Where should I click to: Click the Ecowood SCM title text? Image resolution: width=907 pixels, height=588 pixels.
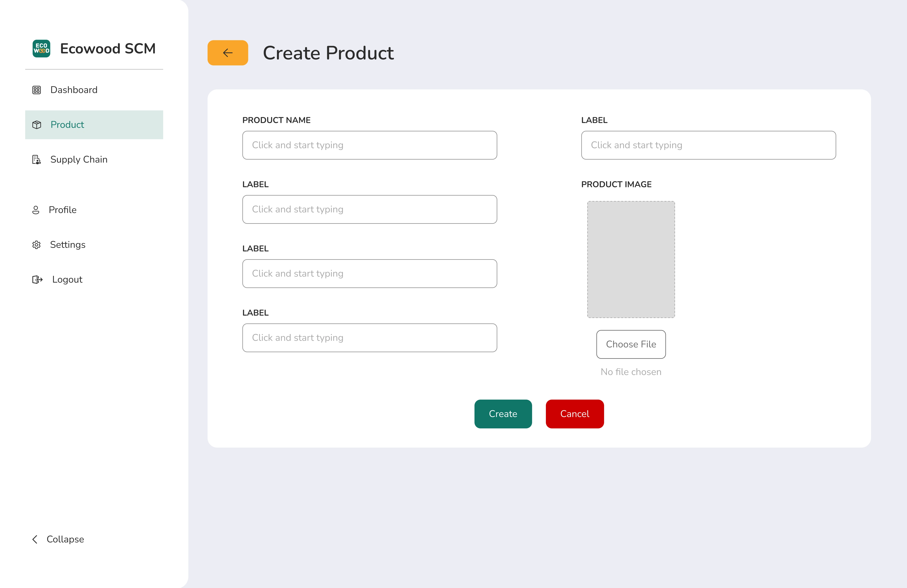coord(108,49)
